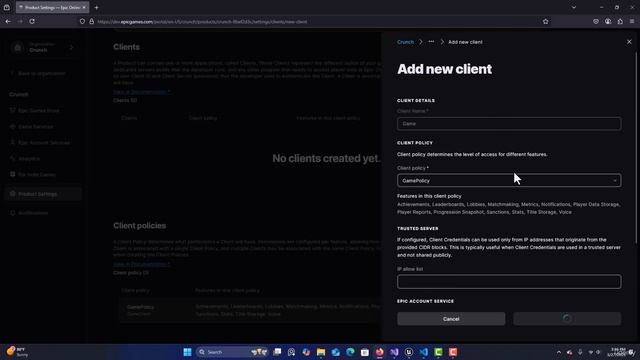The width and height of the screenshot is (640, 360).
Task: Open the Microsoft Store taskbar icon
Action: point(365,352)
